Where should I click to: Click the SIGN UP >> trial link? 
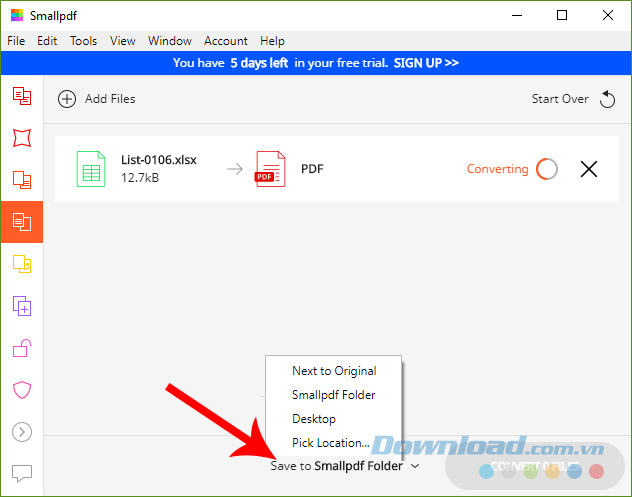pyautogui.click(x=426, y=63)
